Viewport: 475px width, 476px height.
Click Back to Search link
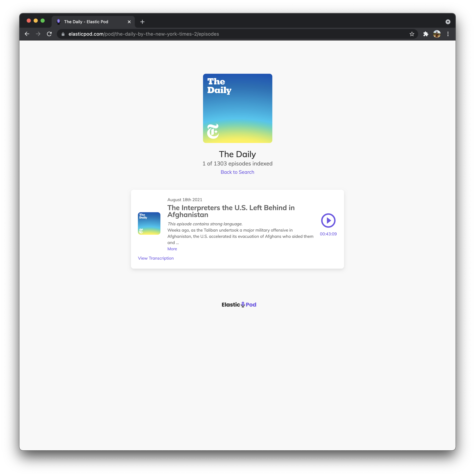237,172
